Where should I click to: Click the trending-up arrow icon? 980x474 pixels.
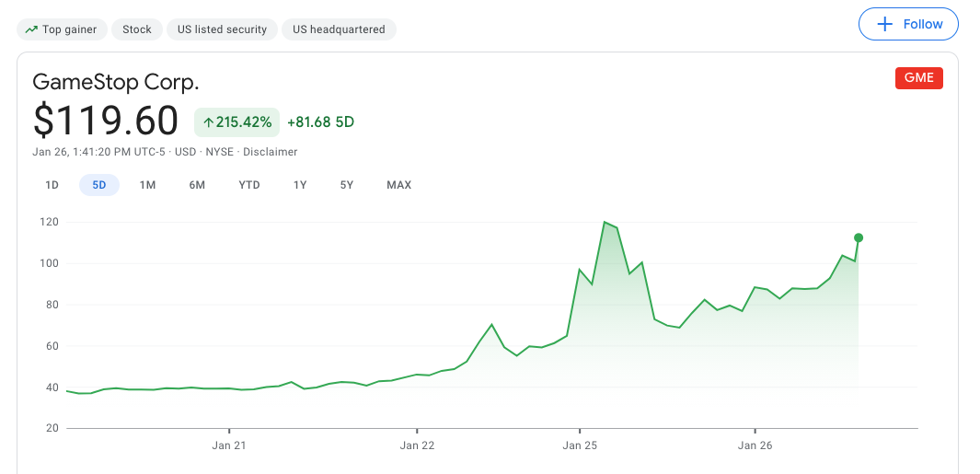(x=31, y=29)
